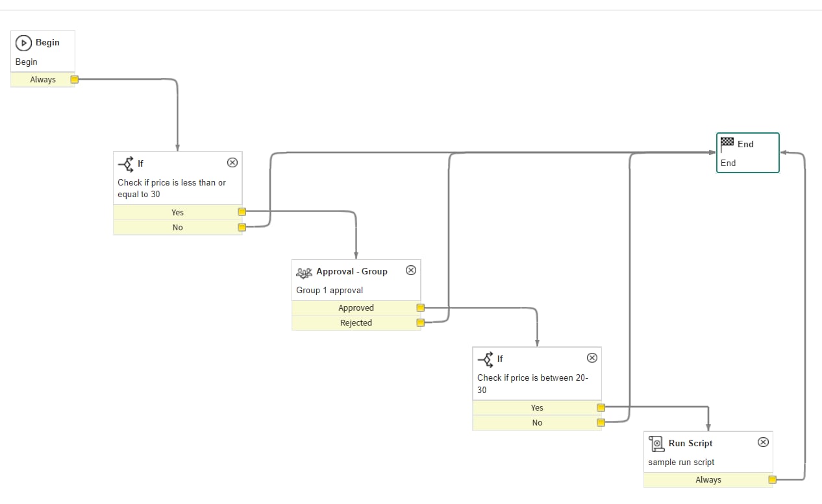Click yellow No connector of 20-30 price check

[x=601, y=422]
